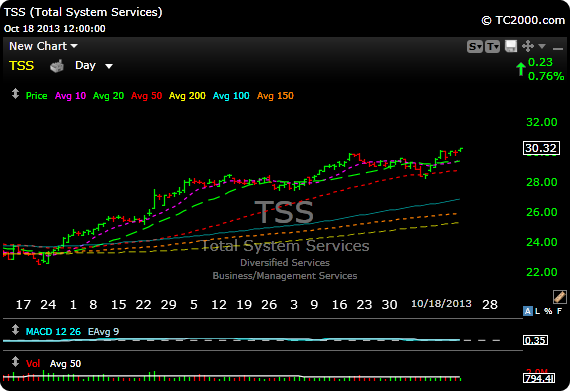Image resolution: width=570 pixels, height=391 pixels.
Task: Select the Avg 20 legend label
Action: [x=108, y=96]
